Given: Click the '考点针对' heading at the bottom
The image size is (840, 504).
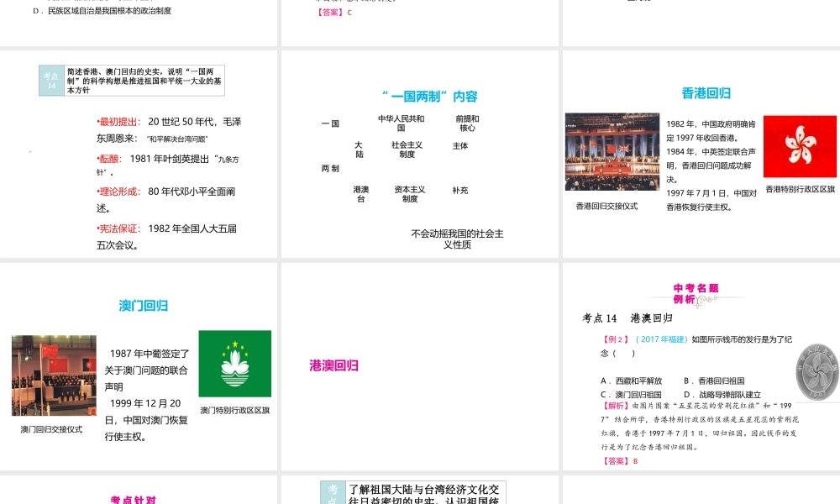Looking at the screenshot, I should (x=134, y=500).
